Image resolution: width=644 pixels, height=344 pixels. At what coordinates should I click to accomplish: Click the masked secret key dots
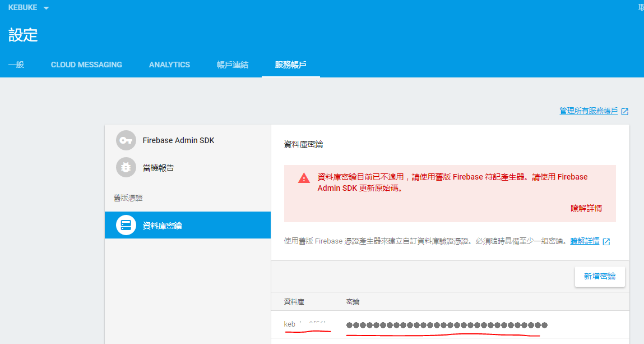[447, 325]
